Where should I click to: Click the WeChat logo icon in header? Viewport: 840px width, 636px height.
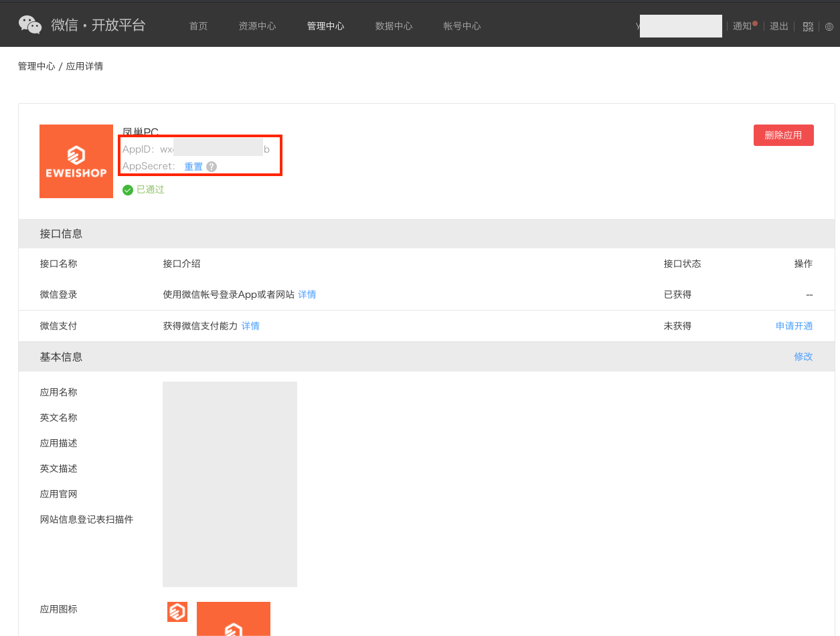coord(30,25)
